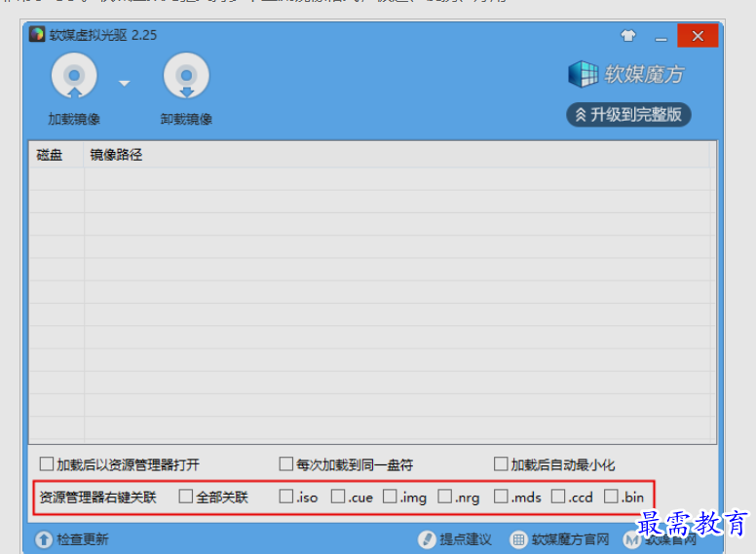Open the dropdown arrow beside 加载镜像
The height and width of the screenshot is (554, 756).
[125, 83]
